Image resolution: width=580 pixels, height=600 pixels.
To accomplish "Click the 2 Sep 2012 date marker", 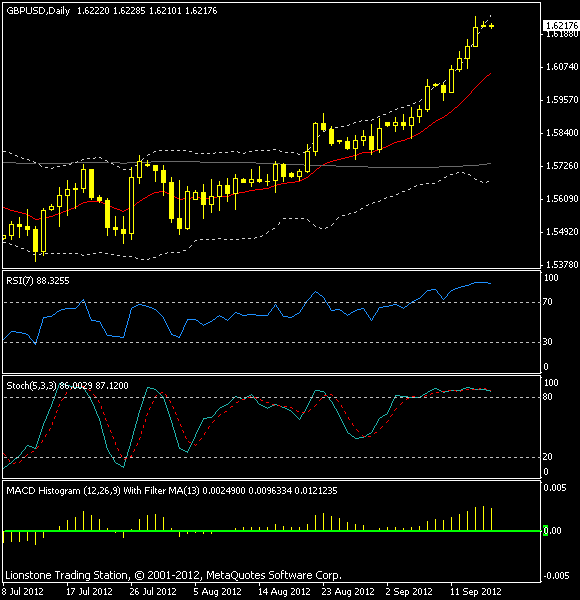I will [x=409, y=592].
